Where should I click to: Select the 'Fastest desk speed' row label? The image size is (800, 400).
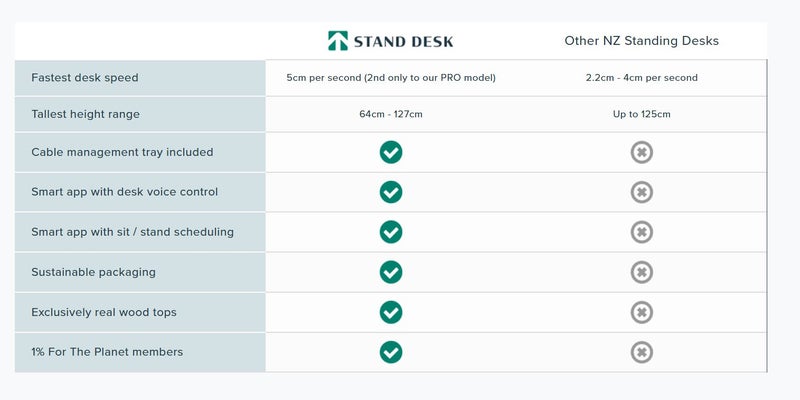click(85, 78)
